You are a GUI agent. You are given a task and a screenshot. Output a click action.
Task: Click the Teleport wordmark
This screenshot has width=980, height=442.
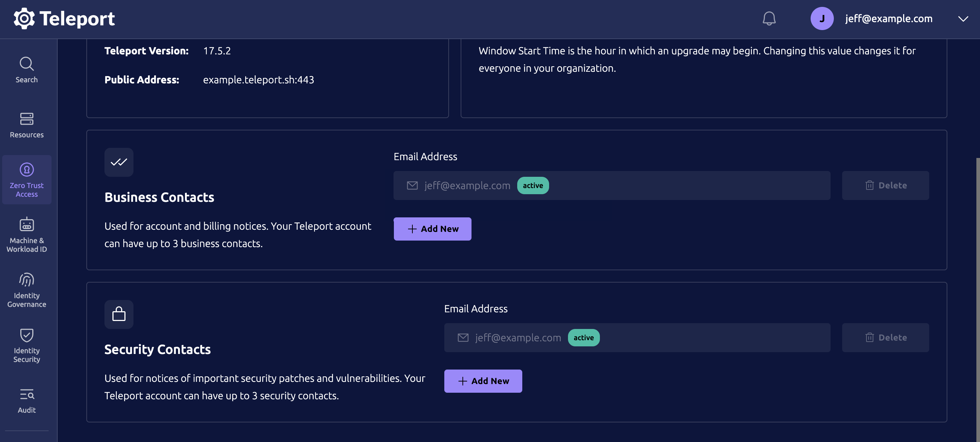[x=77, y=18]
